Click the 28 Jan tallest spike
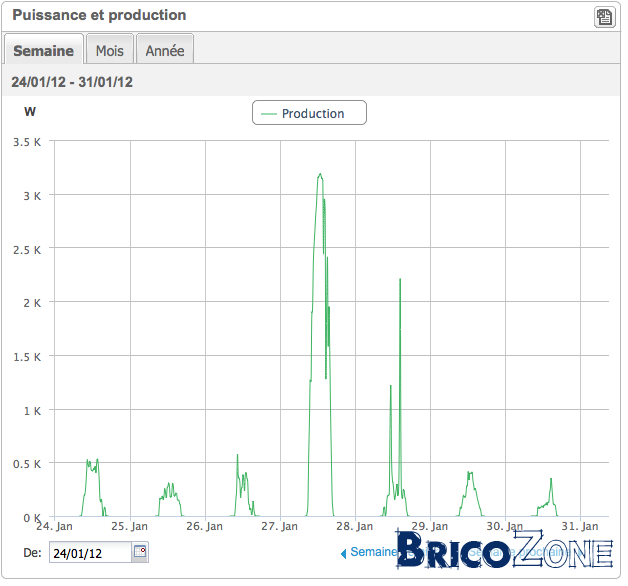 [400, 279]
